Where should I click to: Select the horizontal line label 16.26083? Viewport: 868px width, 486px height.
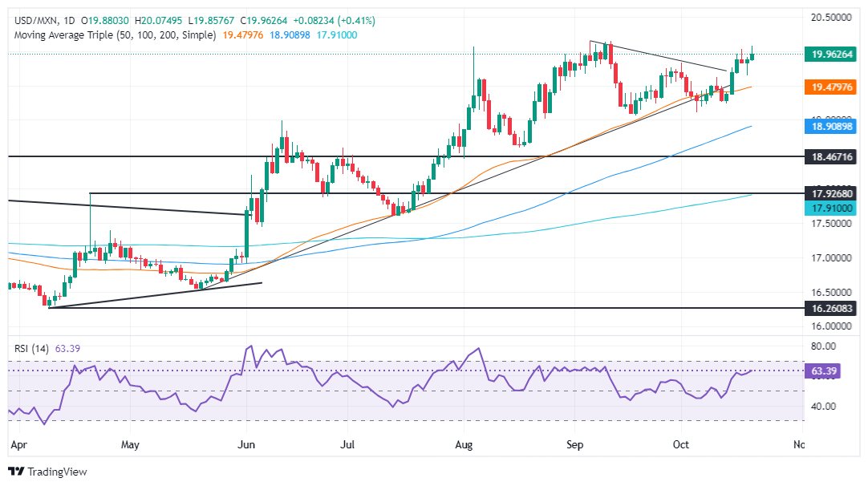click(x=831, y=308)
